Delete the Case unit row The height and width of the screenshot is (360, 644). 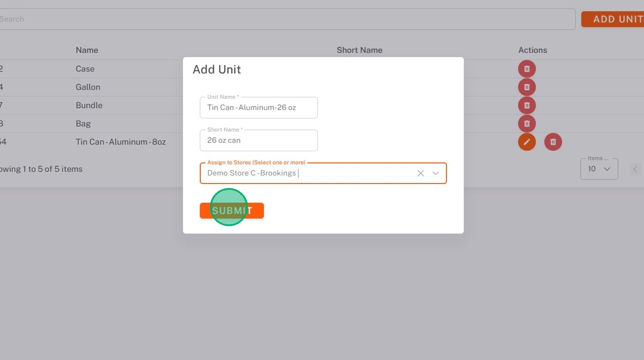coord(527,69)
